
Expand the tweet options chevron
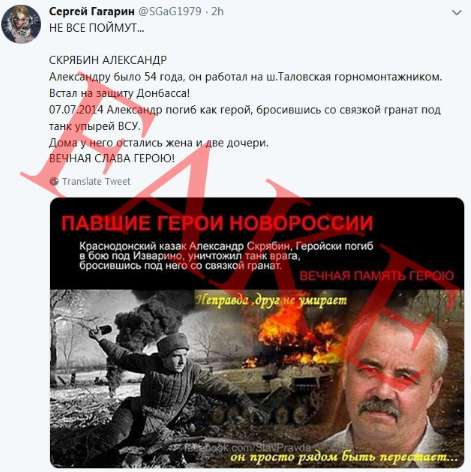456,13
